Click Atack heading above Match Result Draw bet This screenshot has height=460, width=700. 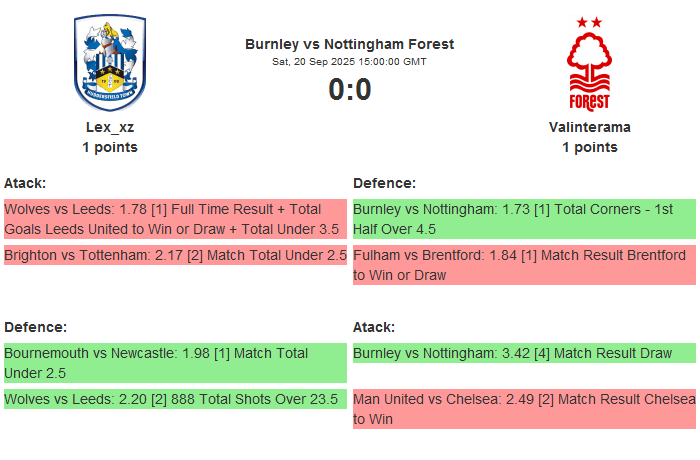[x=374, y=327]
